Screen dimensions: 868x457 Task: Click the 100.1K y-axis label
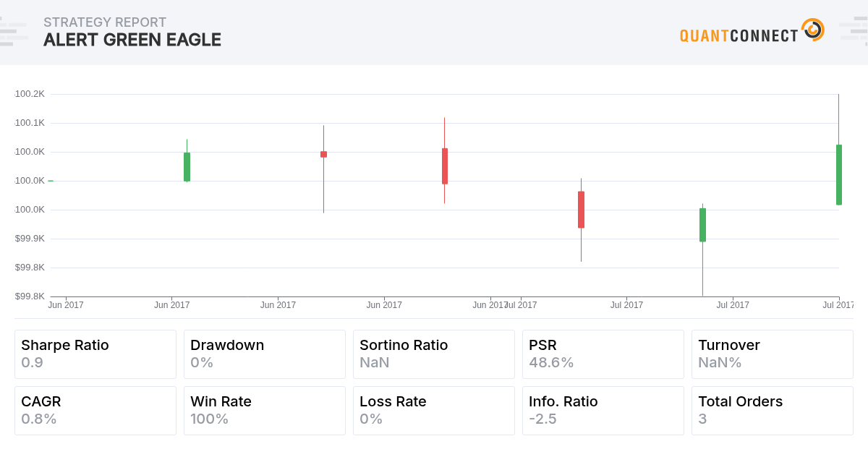click(30, 123)
